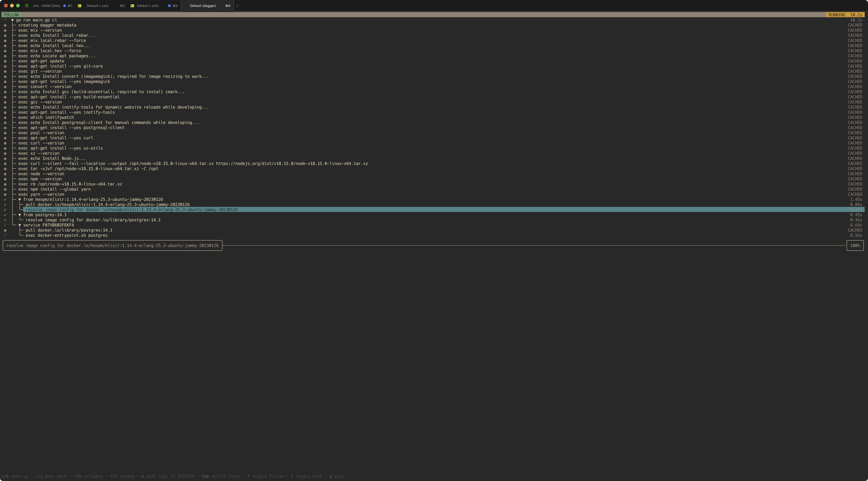Select the 'exec which inotifywatch' row
868x481 pixels.
(x=433, y=118)
